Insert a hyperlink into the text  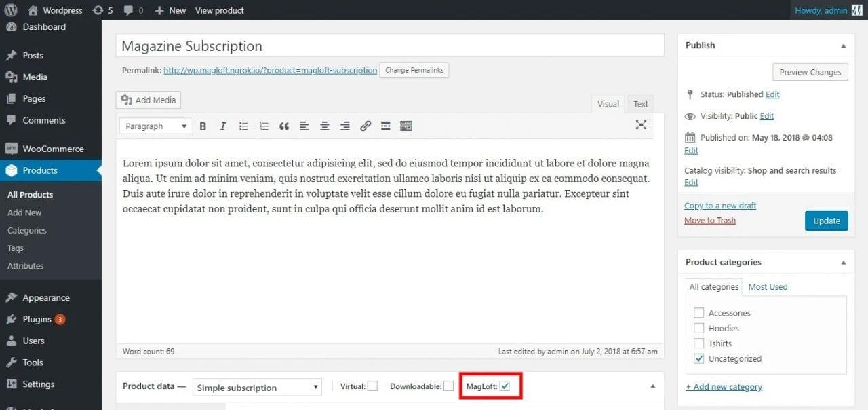(366, 126)
